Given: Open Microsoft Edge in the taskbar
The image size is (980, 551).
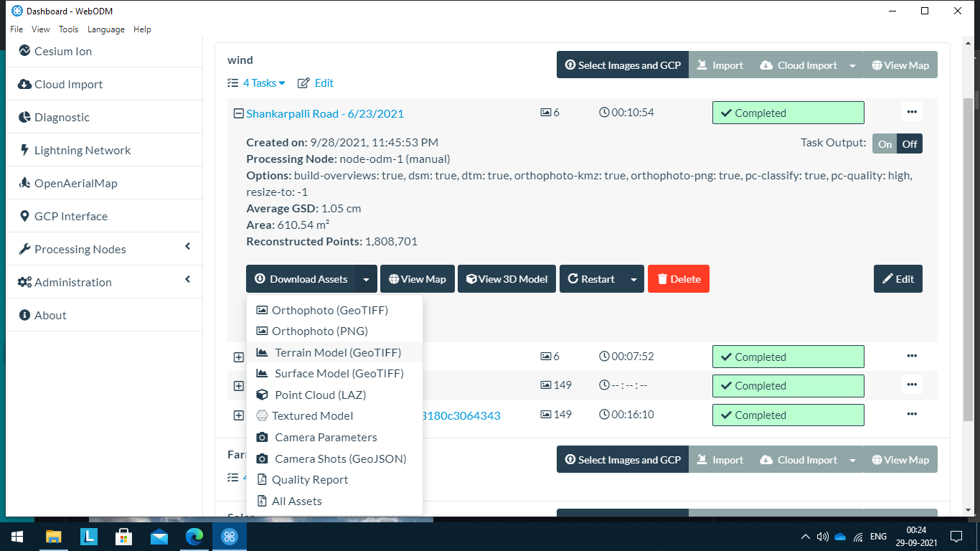Looking at the screenshot, I should pos(194,536).
